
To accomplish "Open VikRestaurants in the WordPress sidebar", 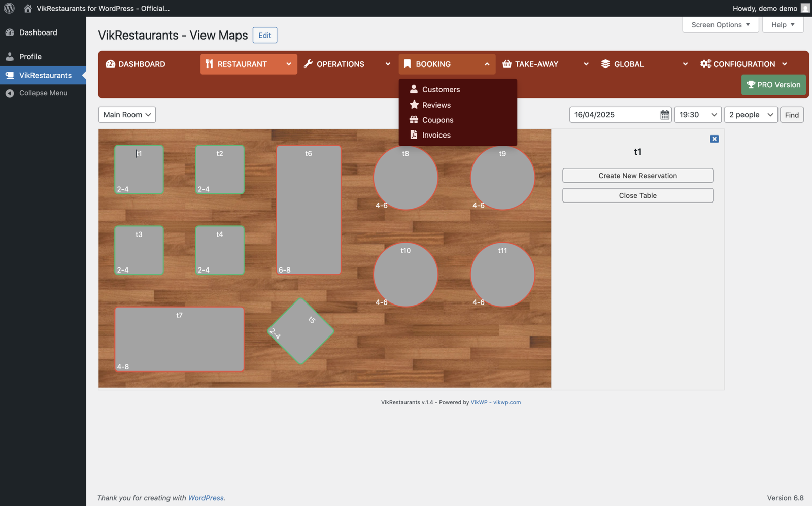I will [x=43, y=75].
